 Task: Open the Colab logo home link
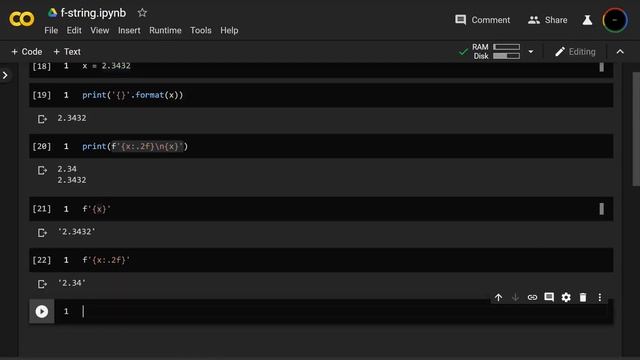22,19
